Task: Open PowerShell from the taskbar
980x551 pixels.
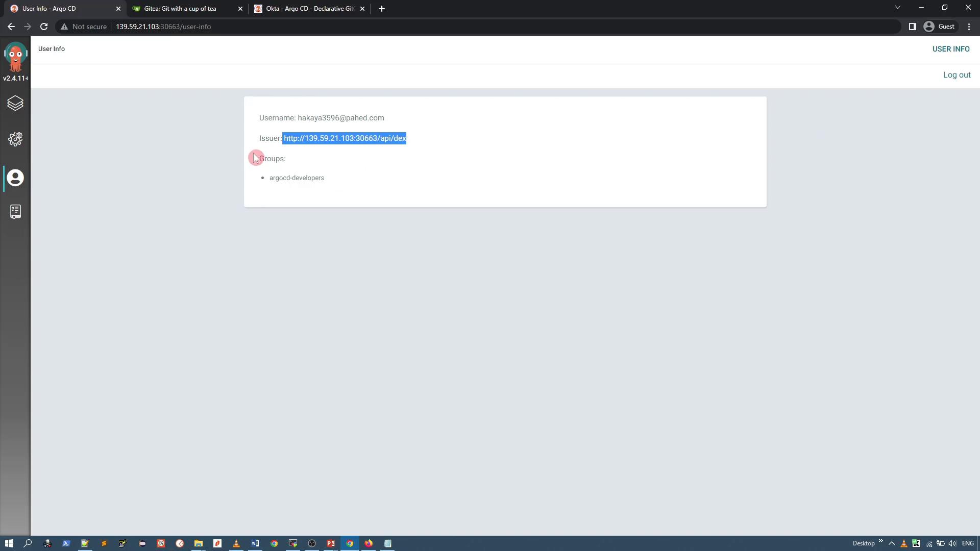Action: pyautogui.click(x=66, y=543)
